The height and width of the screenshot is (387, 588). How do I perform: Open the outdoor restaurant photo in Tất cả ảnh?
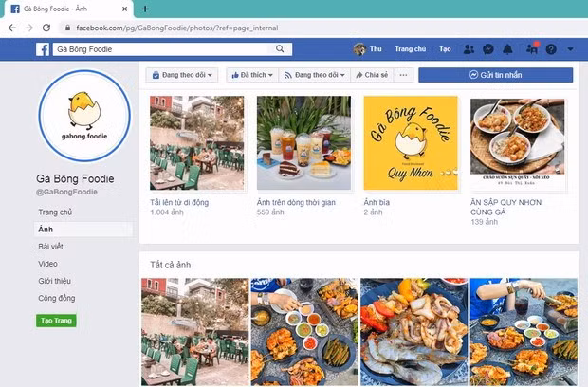click(x=195, y=332)
